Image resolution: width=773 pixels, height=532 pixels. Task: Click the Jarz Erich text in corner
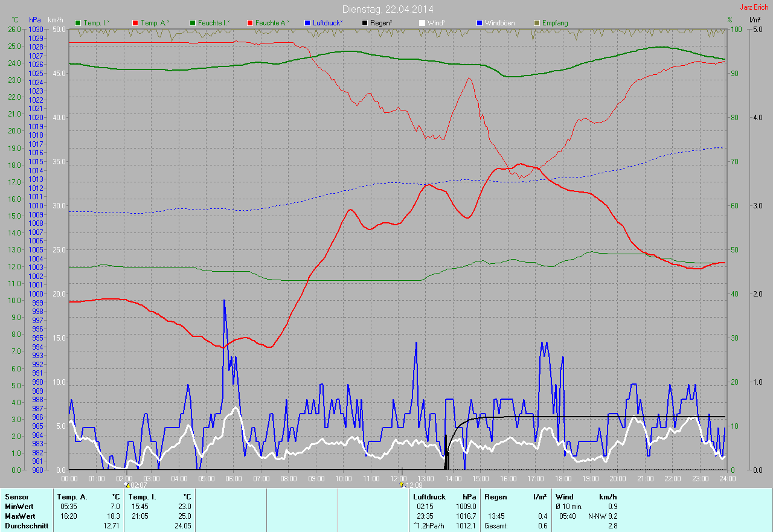click(x=754, y=7)
